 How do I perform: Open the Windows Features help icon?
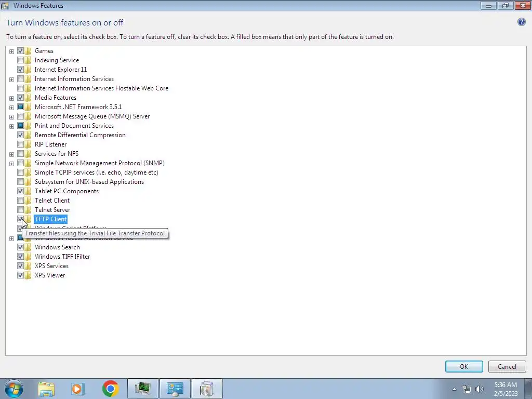click(522, 22)
